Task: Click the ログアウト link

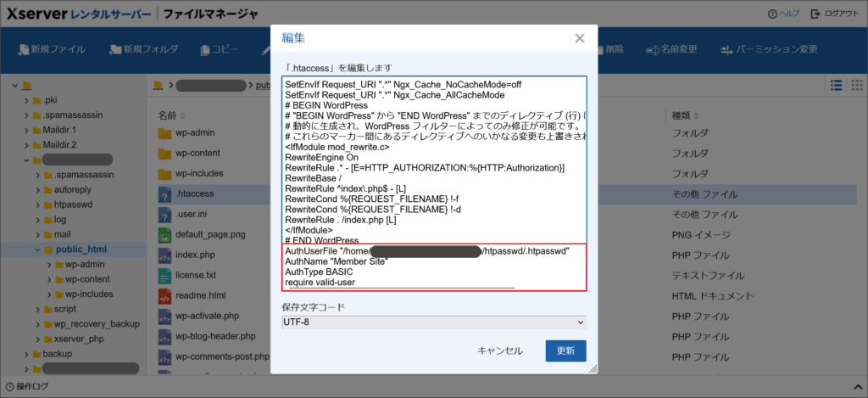Action: coord(835,14)
